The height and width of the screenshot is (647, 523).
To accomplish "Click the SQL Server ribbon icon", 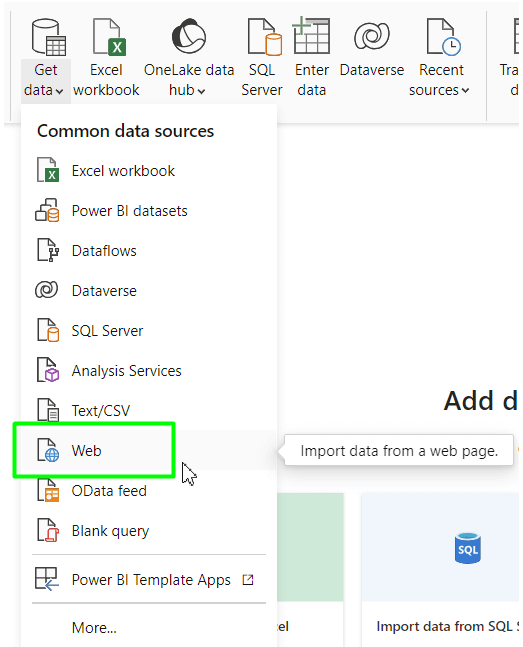I will coord(264,37).
